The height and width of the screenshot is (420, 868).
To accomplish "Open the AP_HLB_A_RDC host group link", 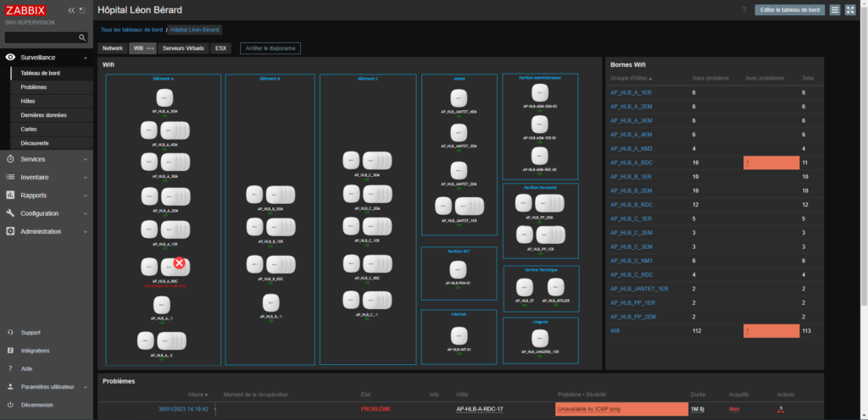I will 628,162.
